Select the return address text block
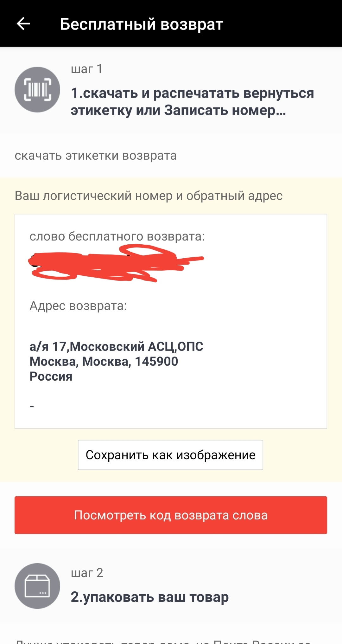342x644 pixels. pos(117,361)
